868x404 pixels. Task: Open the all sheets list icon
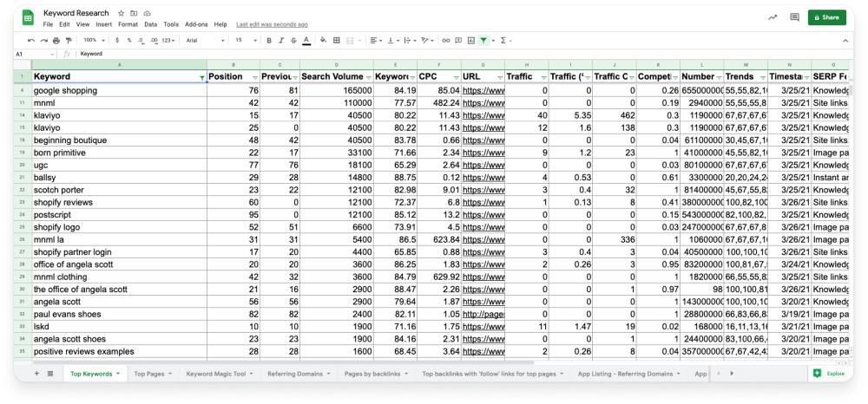coord(50,374)
